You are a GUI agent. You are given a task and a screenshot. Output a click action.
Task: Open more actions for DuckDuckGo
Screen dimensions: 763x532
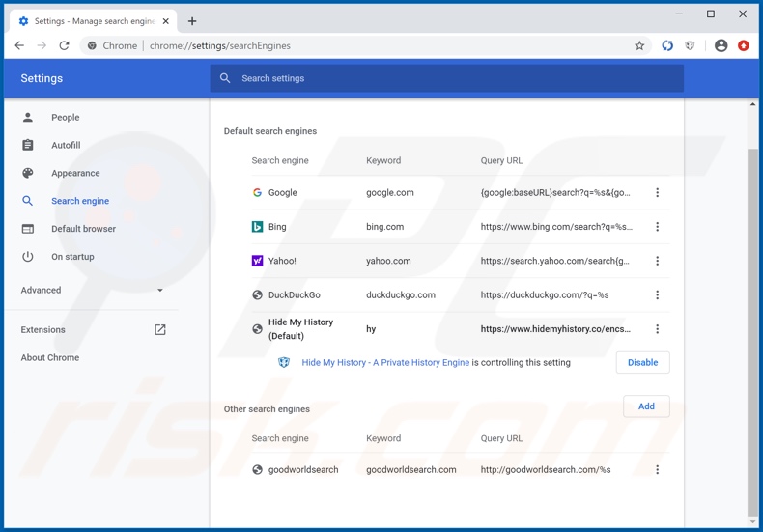coord(657,294)
